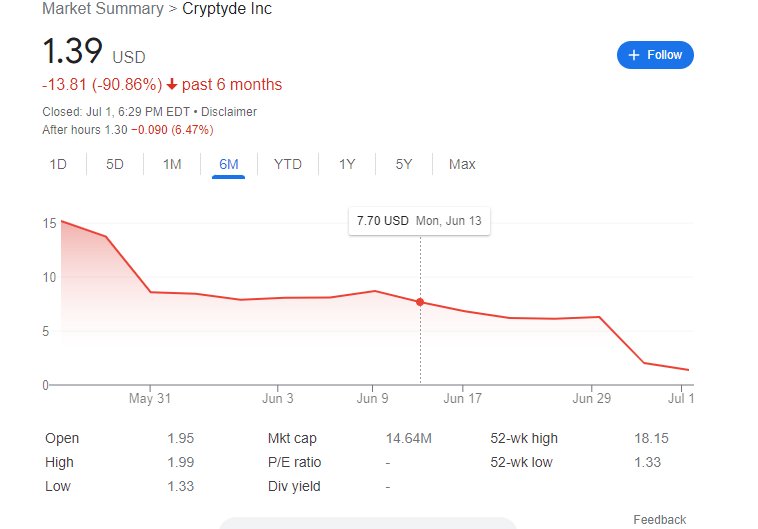Click the plus icon in Follow button
Viewport: 758px width, 529px height.
pos(633,55)
